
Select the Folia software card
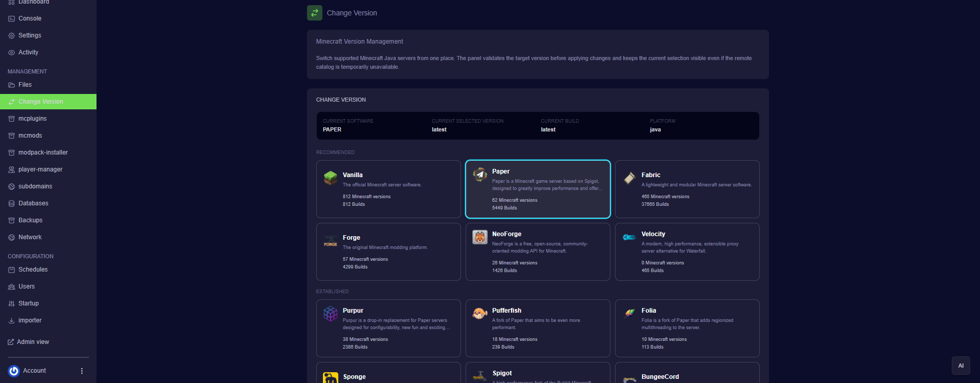[687, 328]
